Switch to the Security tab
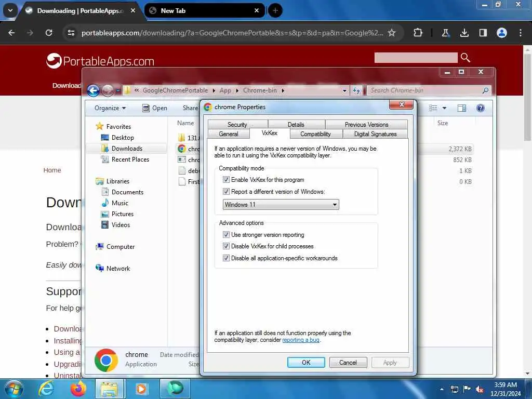 (x=237, y=125)
